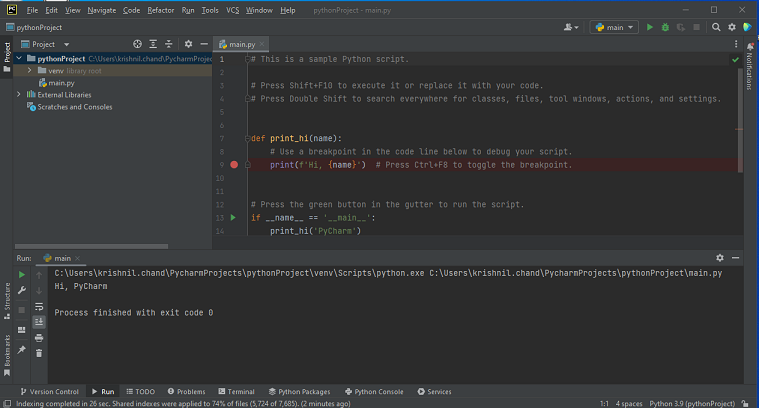Run script from gutter arrow line 13

[x=233, y=218]
